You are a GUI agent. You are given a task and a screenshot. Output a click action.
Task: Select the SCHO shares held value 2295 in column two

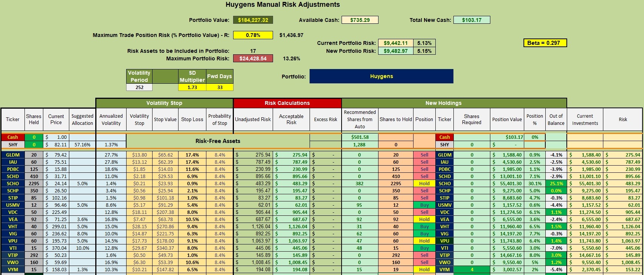[x=34, y=183]
